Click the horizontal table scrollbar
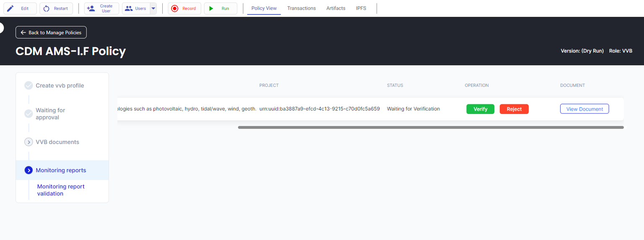 coord(431,127)
